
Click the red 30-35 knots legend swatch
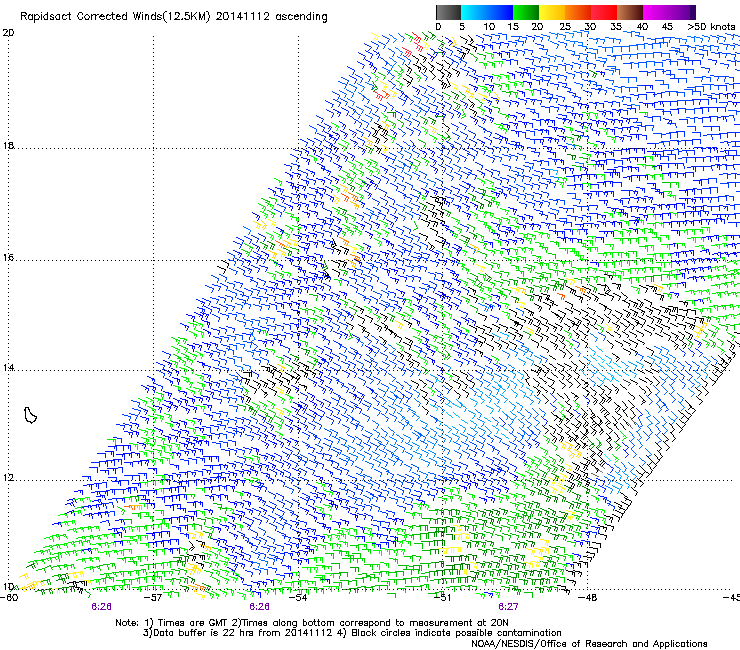(x=604, y=12)
